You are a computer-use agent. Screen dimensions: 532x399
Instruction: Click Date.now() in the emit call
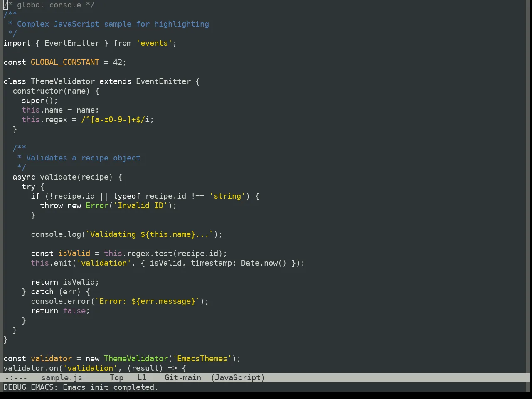click(x=264, y=263)
